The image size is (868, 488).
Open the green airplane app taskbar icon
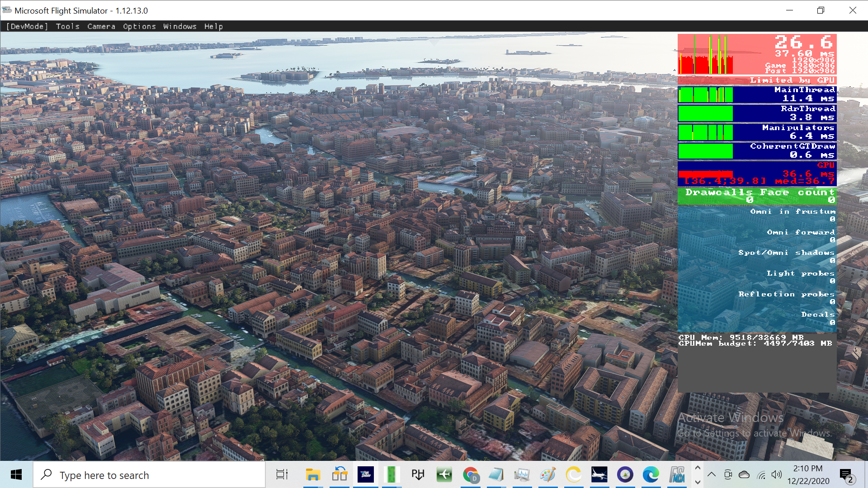tap(444, 475)
